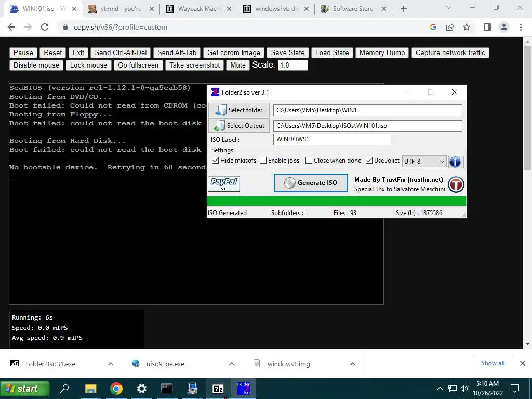This screenshot has width=532, height=399.
Task: Toggle Use Joliet checkbox
Action: click(369, 161)
